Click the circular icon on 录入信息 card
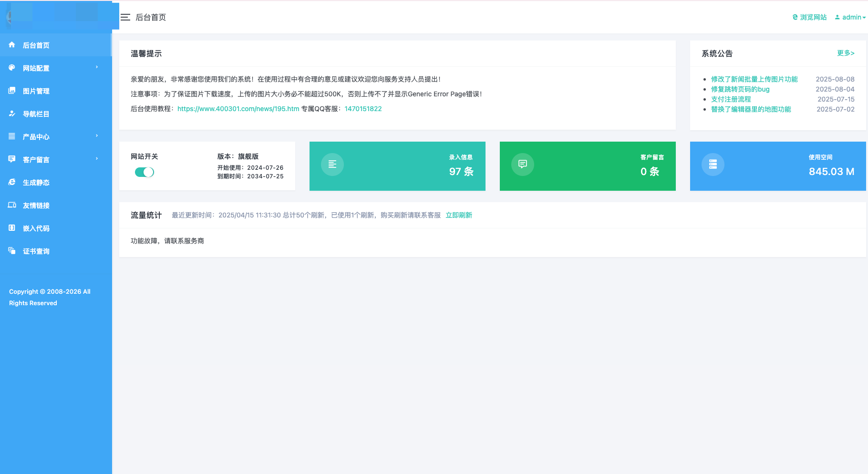Image resolution: width=868 pixels, height=474 pixels. point(332,165)
